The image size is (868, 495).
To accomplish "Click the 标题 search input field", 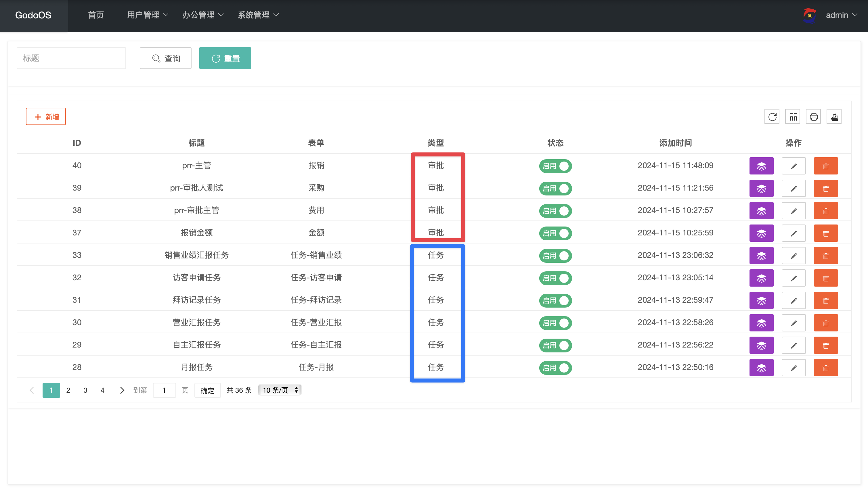I will [71, 58].
